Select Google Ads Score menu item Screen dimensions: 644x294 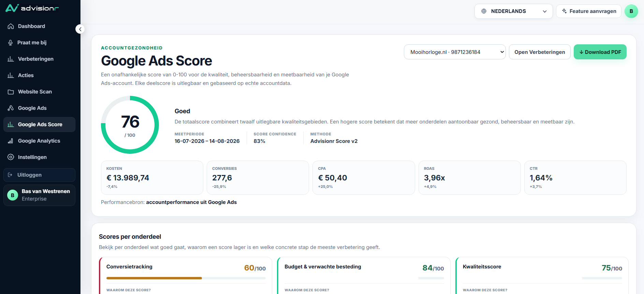[x=39, y=124]
